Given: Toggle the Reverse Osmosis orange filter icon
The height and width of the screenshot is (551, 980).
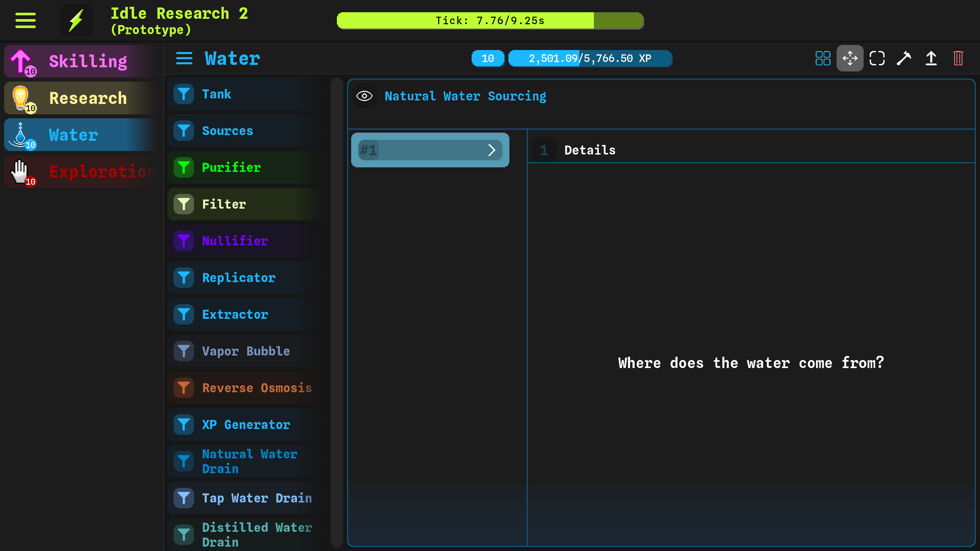Looking at the screenshot, I should 184,388.
